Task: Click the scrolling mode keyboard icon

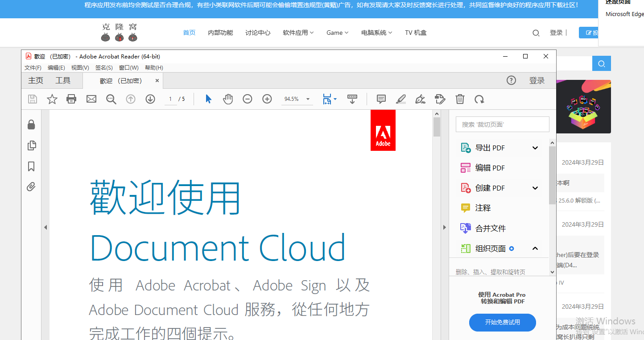Action: coord(352,99)
